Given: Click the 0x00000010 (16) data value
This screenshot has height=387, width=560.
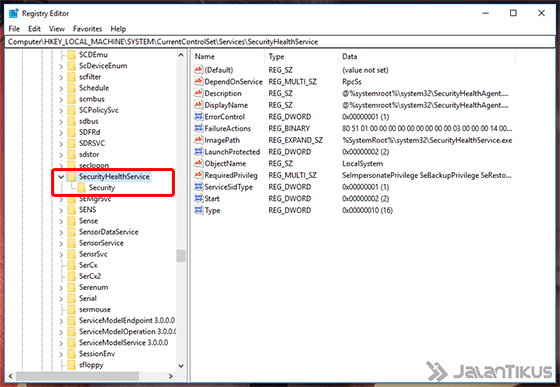Looking at the screenshot, I should 367,210.
